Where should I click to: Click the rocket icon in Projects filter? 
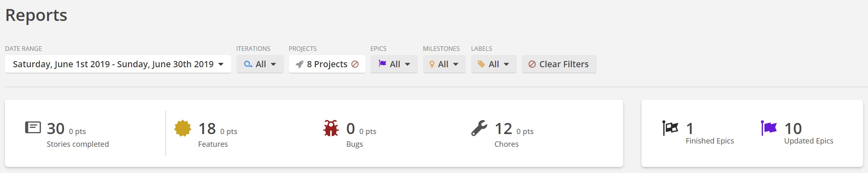(x=300, y=64)
